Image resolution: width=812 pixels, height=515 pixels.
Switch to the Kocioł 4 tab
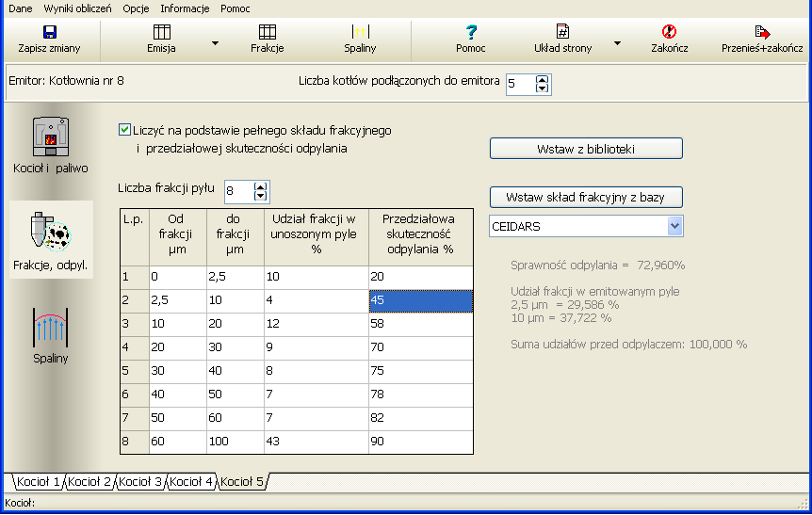coord(191,482)
